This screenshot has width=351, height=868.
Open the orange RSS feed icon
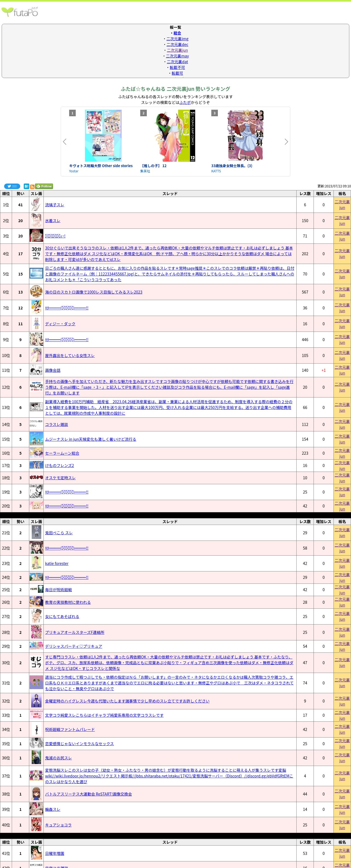[32, 186]
